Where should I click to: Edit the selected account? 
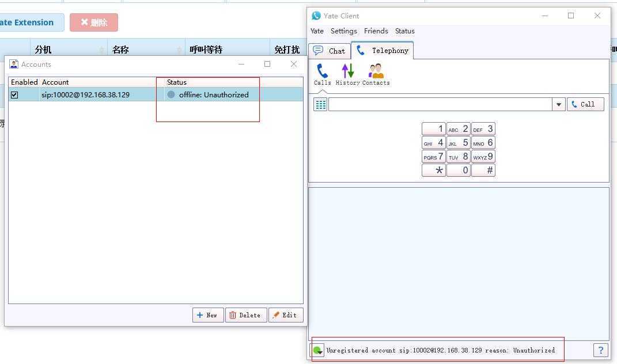click(x=286, y=315)
